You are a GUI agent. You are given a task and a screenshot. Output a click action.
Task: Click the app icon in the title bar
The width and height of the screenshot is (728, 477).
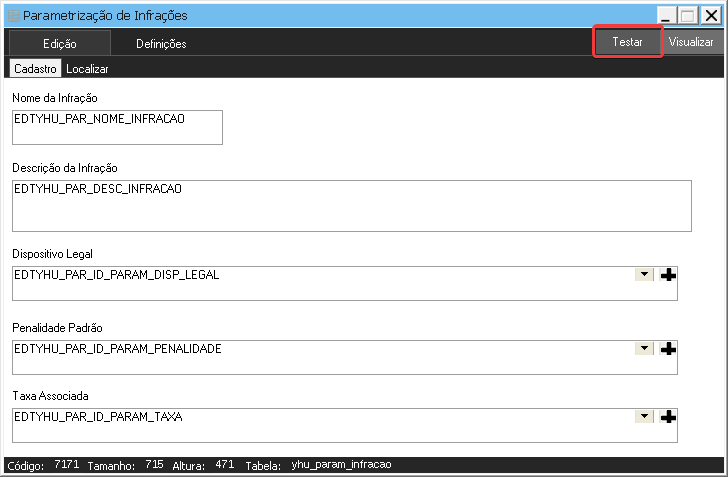[x=13, y=16]
